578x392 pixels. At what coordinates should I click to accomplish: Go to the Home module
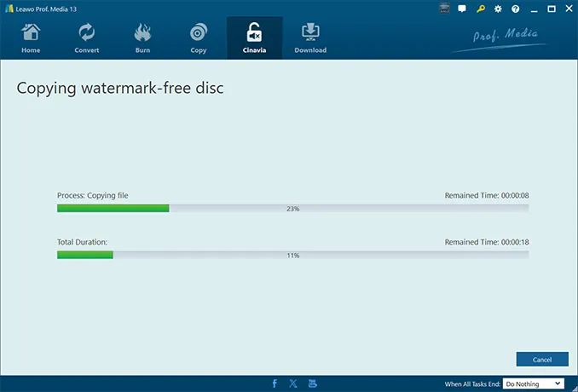coord(31,38)
